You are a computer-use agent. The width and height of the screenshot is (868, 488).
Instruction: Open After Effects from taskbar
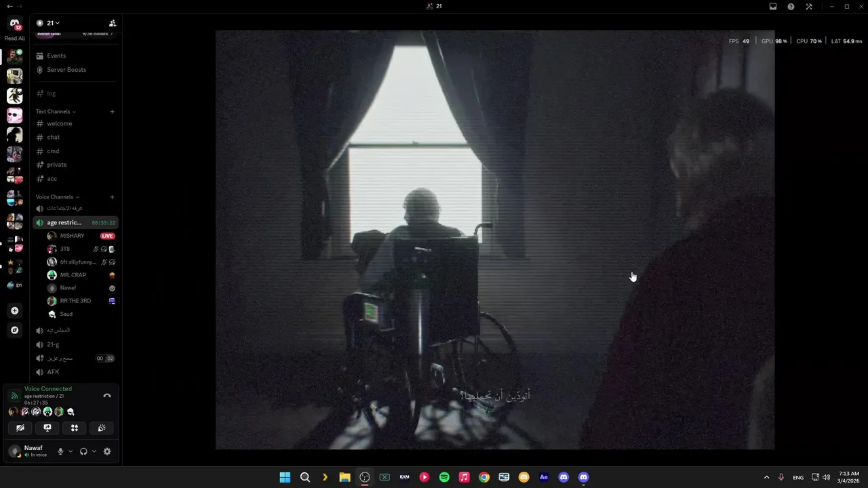[543, 477]
